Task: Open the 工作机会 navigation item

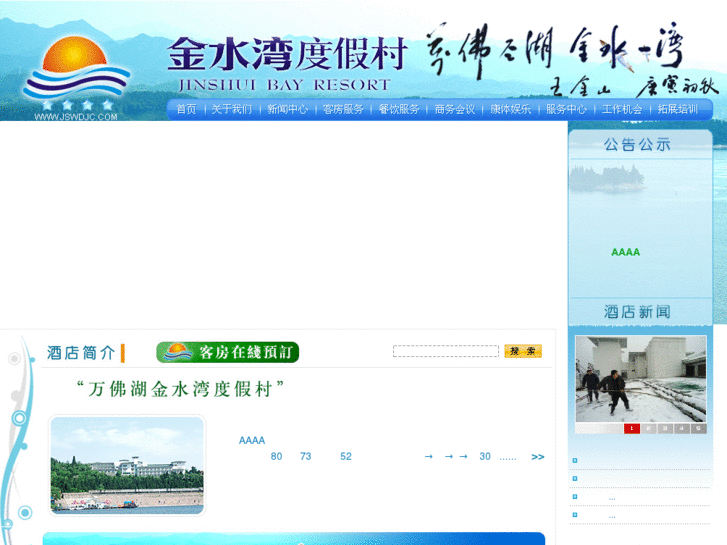Action: pyautogui.click(x=622, y=109)
